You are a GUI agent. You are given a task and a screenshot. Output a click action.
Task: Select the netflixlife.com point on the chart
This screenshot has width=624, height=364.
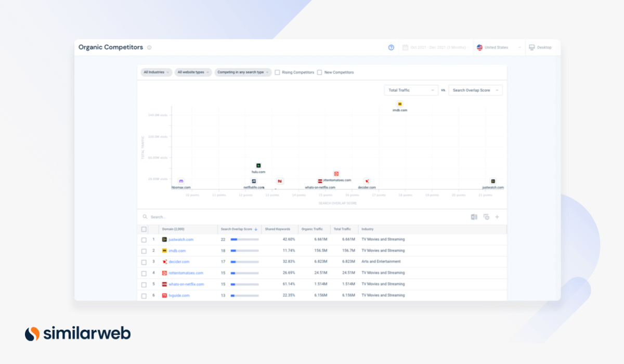click(254, 181)
